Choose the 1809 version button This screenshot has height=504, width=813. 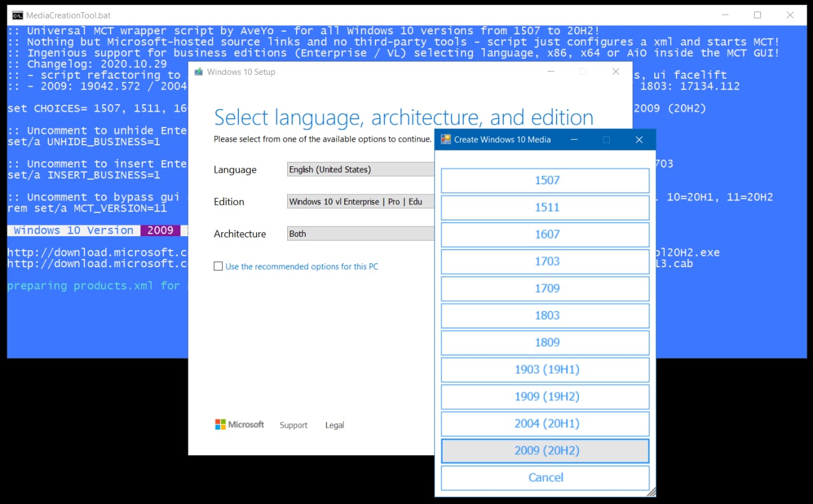(545, 343)
